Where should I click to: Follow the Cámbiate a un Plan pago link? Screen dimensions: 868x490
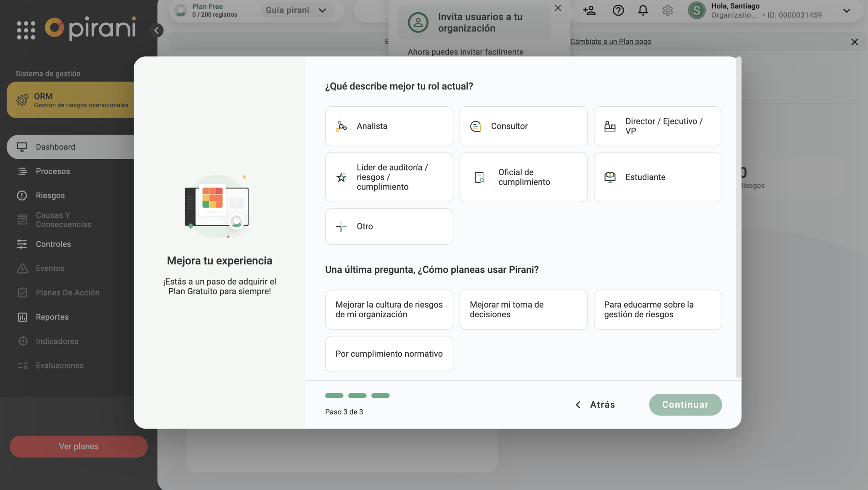pyautogui.click(x=611, y=41)
